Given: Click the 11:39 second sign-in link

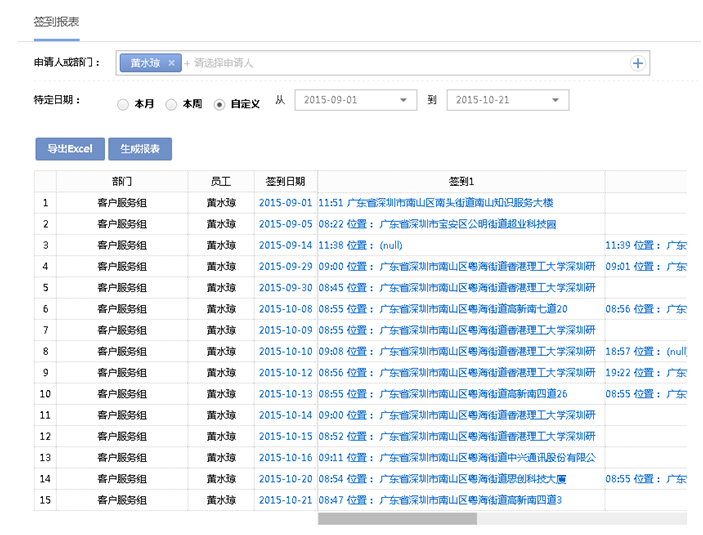Looking at the screenshot, I should click(646, 245).
